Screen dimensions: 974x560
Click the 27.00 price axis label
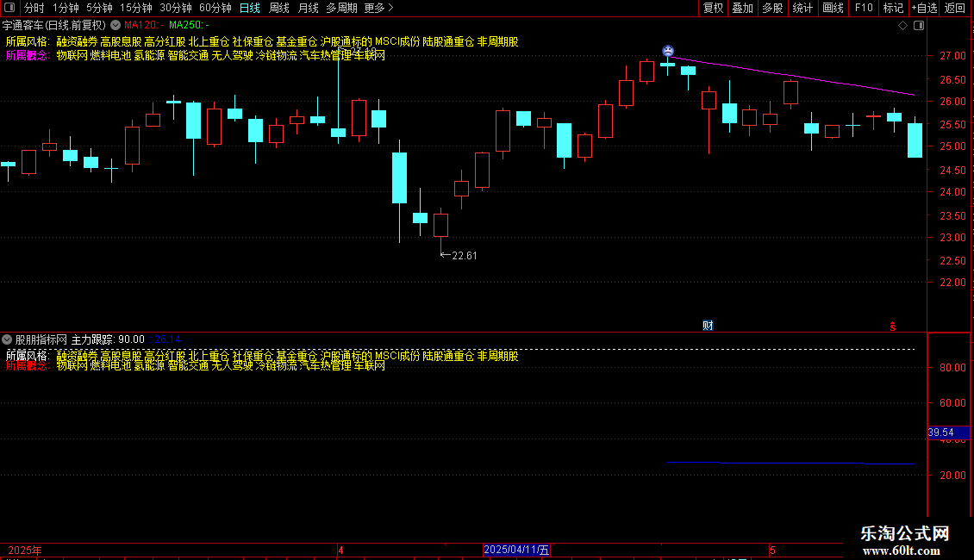(952, 56)
